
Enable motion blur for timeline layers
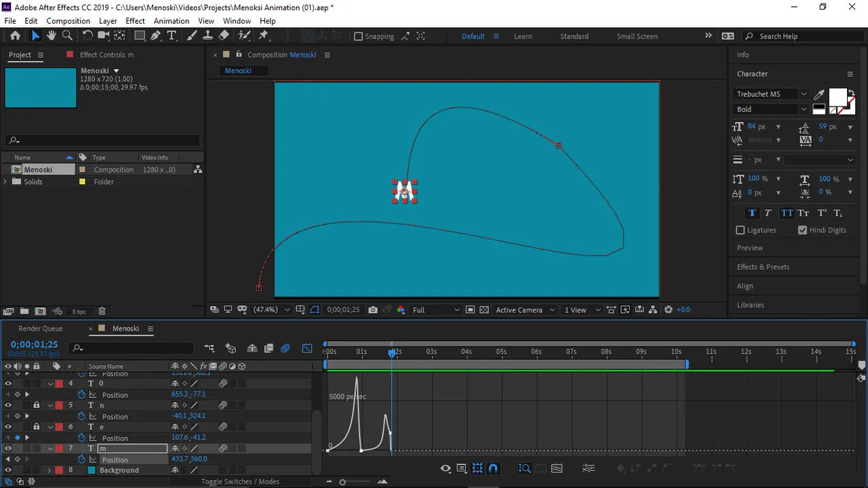coord(285,348)
